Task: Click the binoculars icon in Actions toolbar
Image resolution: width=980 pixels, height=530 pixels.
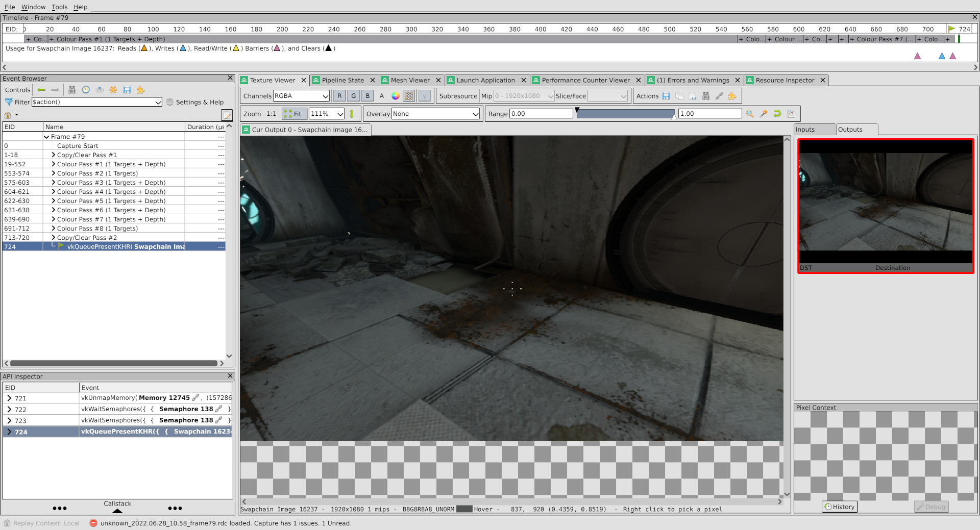Action: pos(706,96)
